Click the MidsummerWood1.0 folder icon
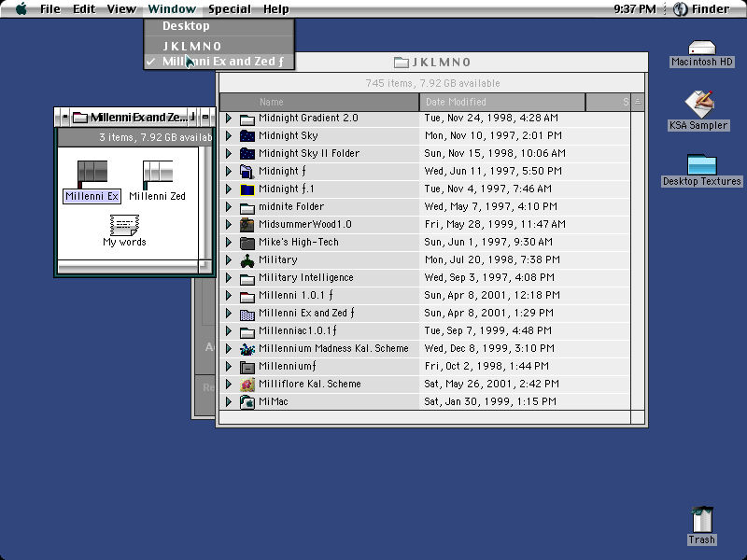 coord(247,224)
